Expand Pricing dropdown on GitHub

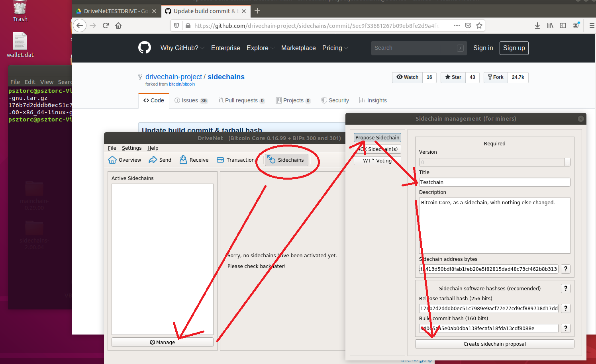point(335,48)
